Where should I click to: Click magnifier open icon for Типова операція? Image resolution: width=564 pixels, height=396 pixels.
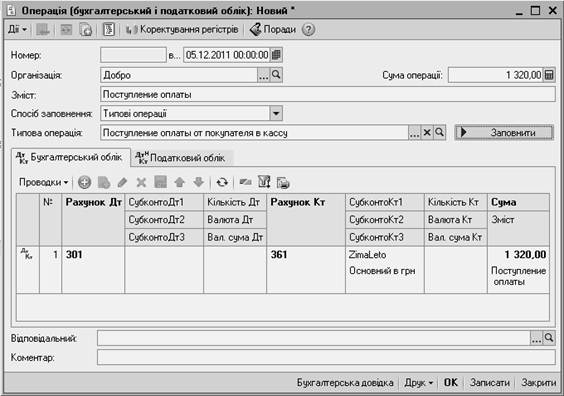click(439, 133)
